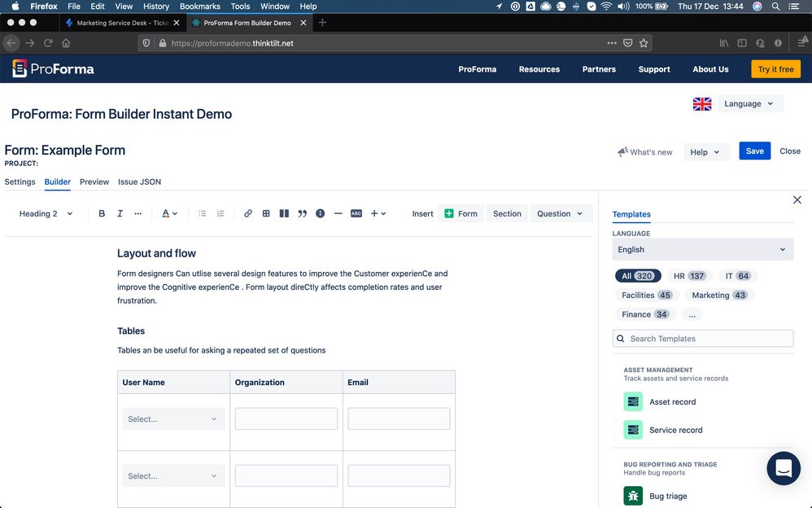Open more text formatting options ellipsis
The image size is (812, 508).
pyautogui.click(x=138, y=213)
